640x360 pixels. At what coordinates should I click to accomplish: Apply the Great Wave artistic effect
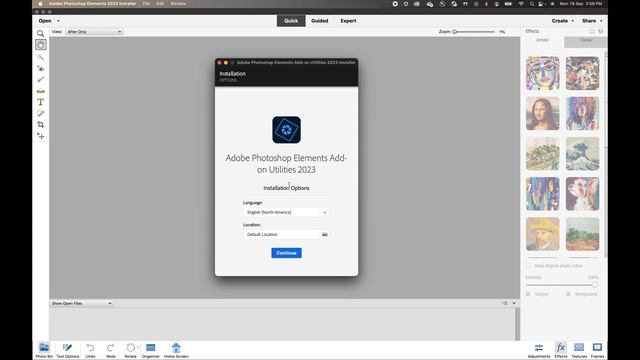pyautogui.click(x=582, y=153)
